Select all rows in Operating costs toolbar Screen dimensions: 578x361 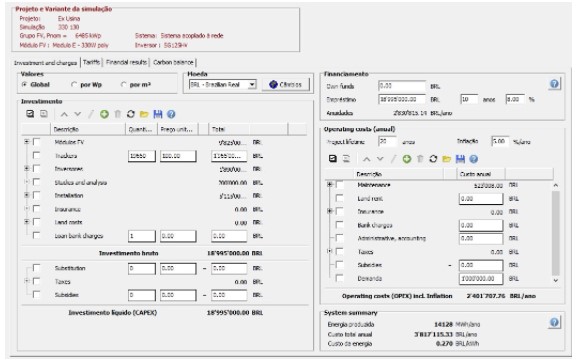pos(333,159)
